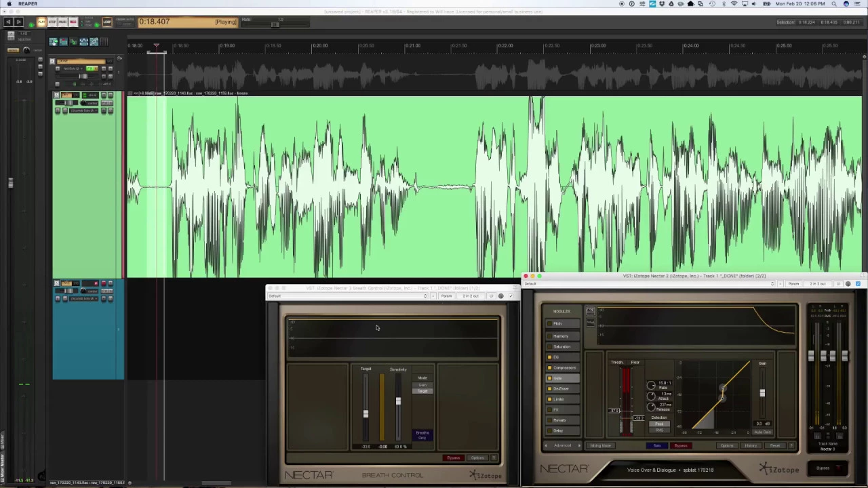Select Gain mode in Breath Control
Screen dimensions: 868x488
[422, 385]
